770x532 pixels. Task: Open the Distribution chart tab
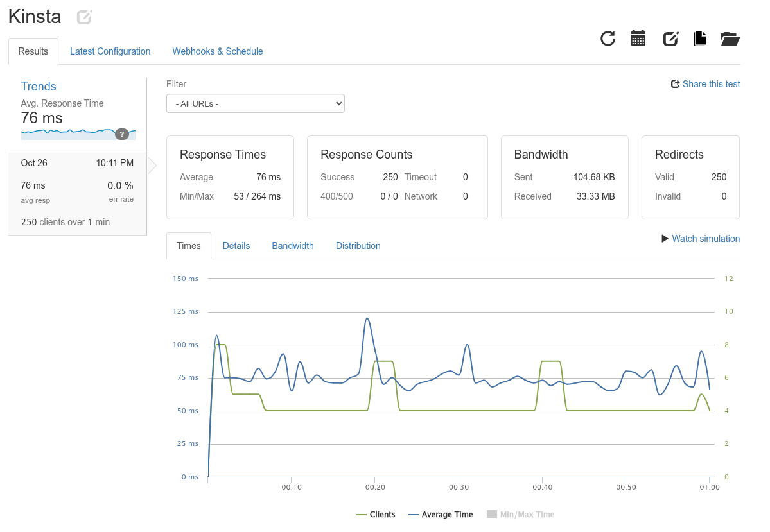point(358,246)
